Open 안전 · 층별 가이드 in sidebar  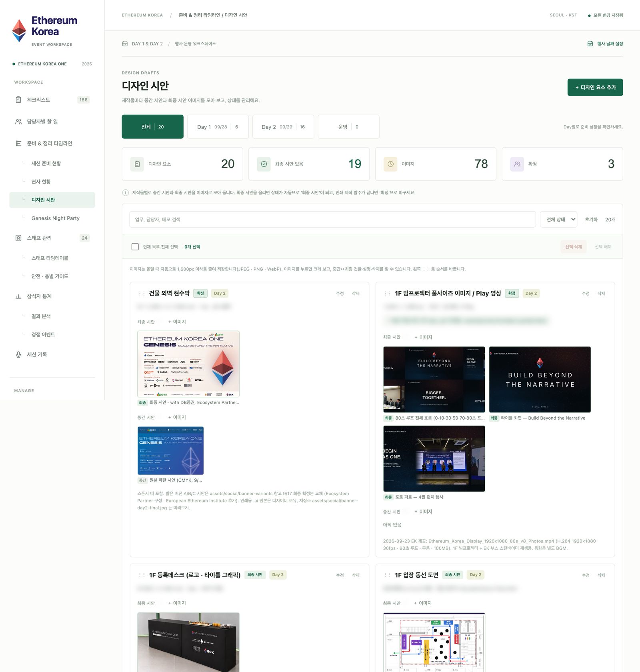point(50,276)
